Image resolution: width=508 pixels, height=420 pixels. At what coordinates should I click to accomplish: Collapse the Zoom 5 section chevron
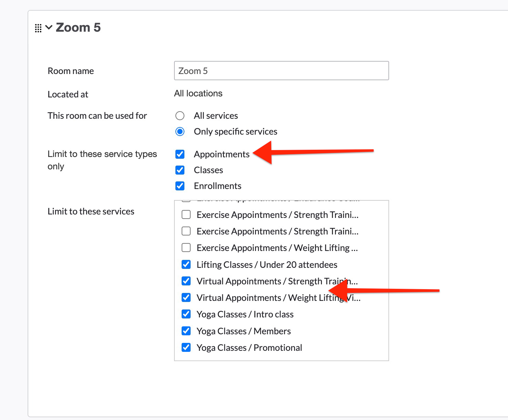click(x=49, y=27)
